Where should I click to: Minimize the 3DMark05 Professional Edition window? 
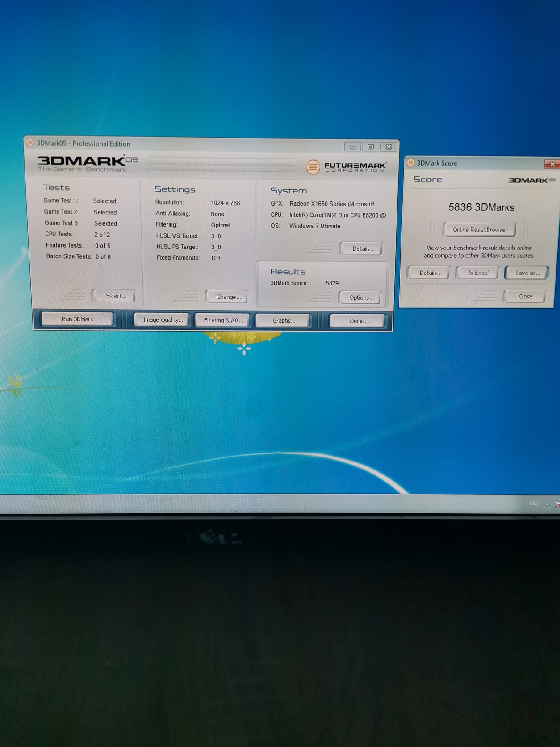(x=352, y=147)
